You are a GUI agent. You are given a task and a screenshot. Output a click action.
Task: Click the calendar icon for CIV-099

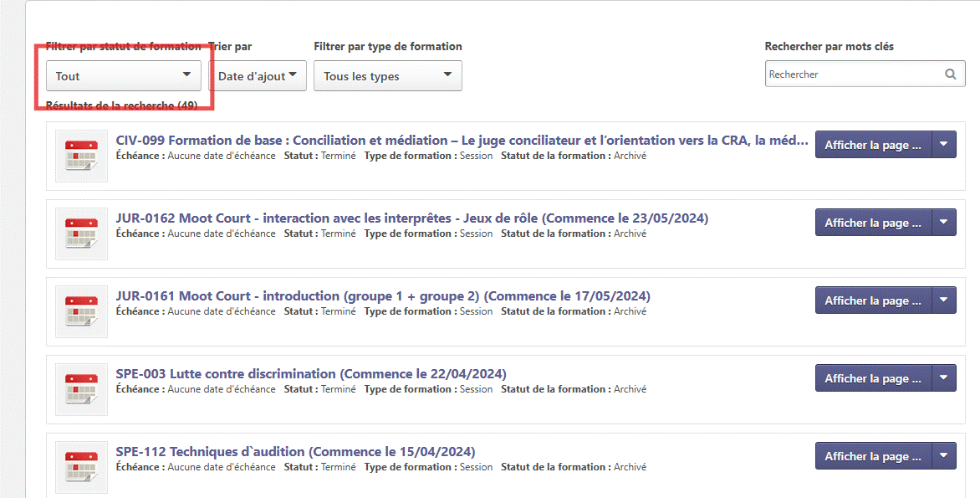pyautogui.click(x=80, y=155)
